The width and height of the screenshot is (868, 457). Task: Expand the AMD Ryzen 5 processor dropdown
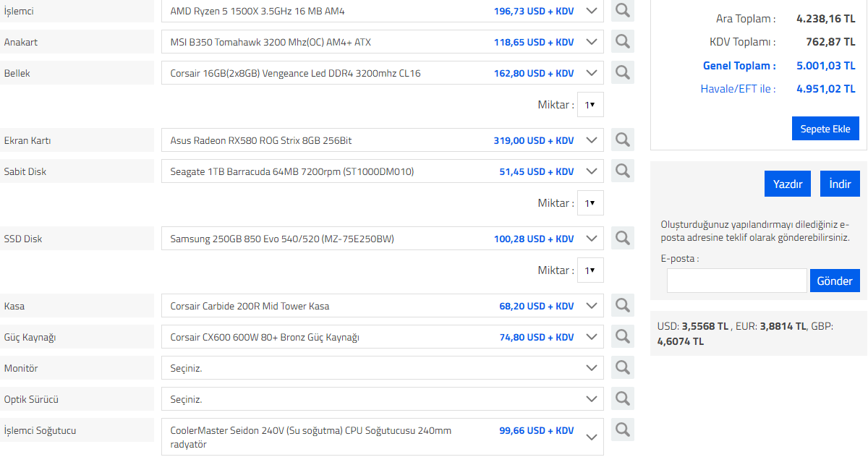pyautogui.click(x=382, y=11)
